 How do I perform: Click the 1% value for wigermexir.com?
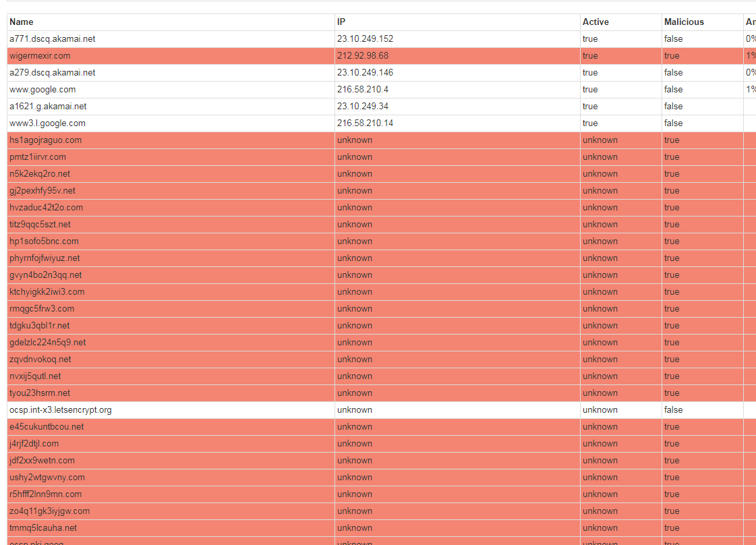click(750, 55)
